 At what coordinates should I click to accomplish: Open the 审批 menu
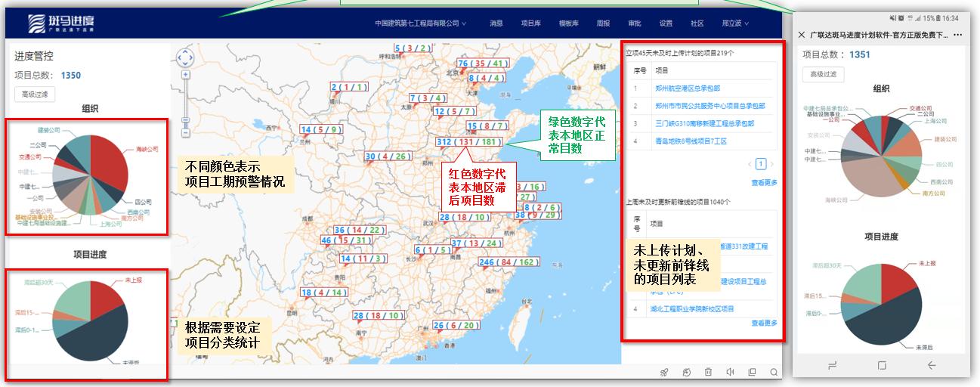point(635,23)
